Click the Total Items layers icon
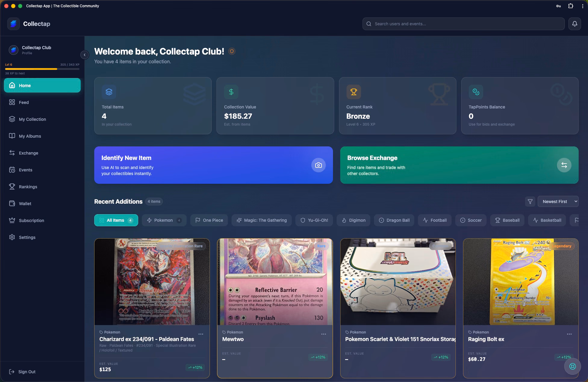This screenshot has width=588, height=382. tap(109, 92)
